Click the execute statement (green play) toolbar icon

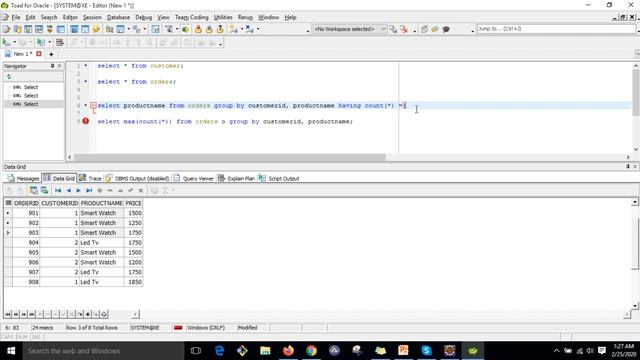pos(6,42)
